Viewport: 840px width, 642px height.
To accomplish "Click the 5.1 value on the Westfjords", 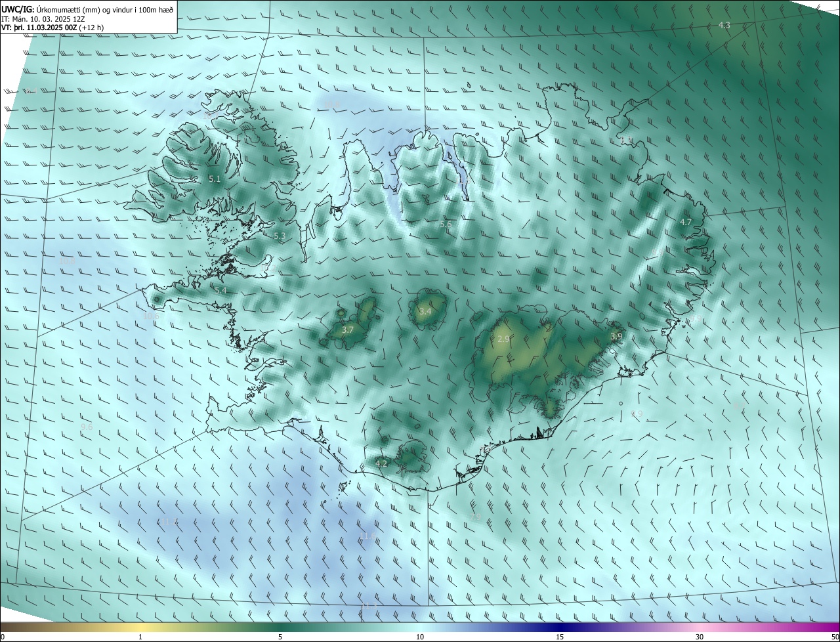I will coord(214,179).
